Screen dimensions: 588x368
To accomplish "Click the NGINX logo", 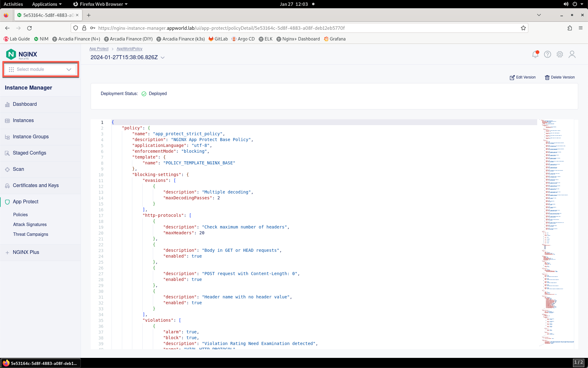I will pyautogui.click(x=21, y=54).
